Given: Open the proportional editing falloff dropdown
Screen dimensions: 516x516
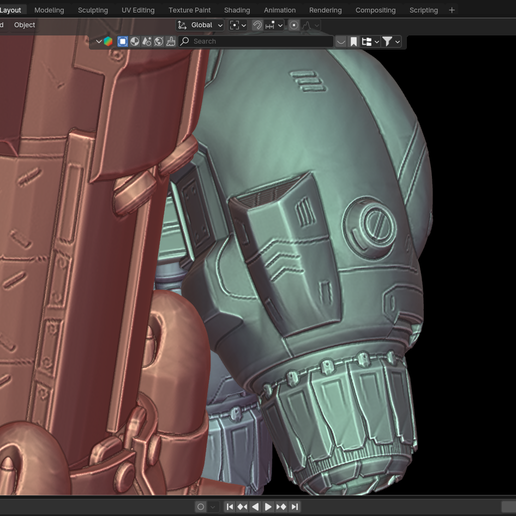Looking at the screenshot, I should click(311, 25).
